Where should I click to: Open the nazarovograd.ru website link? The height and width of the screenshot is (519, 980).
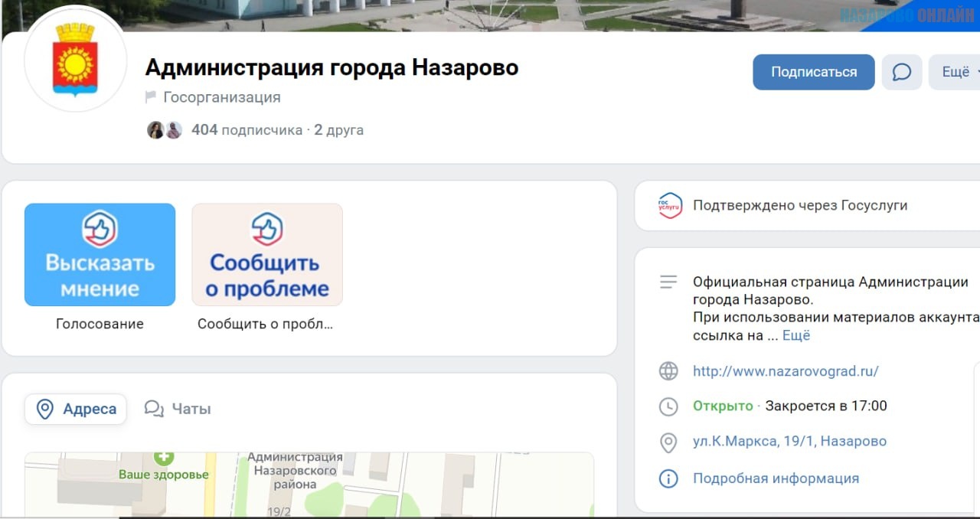tap(786, 371)
